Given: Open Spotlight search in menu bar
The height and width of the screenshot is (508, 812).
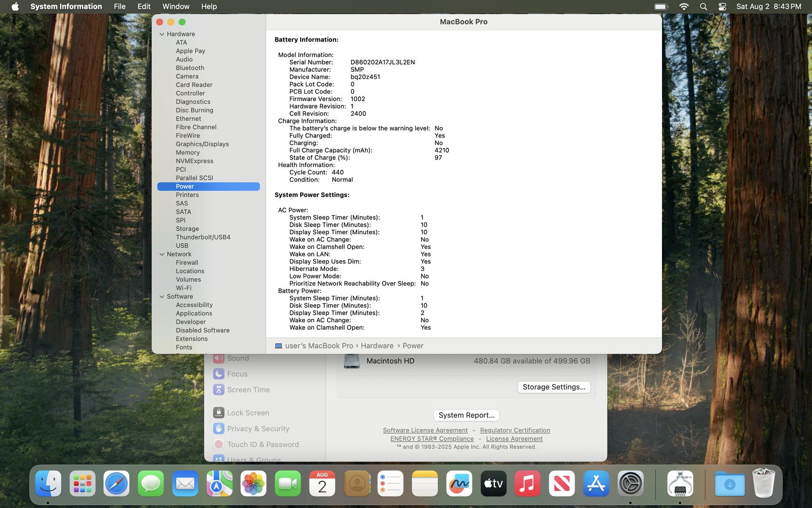Looking at the screenshot, I should (703, 7).
